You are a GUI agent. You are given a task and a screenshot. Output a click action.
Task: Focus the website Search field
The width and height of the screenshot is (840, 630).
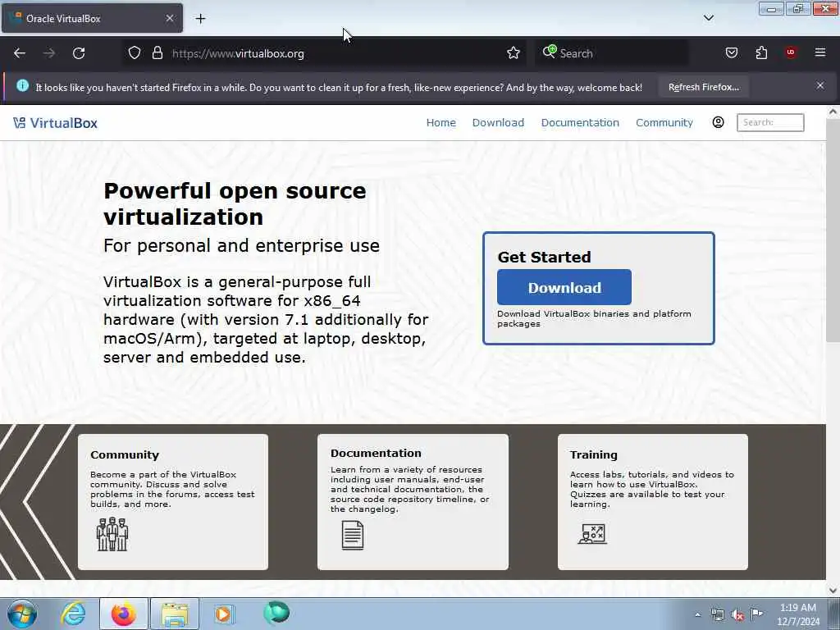(x=770, y=122)
